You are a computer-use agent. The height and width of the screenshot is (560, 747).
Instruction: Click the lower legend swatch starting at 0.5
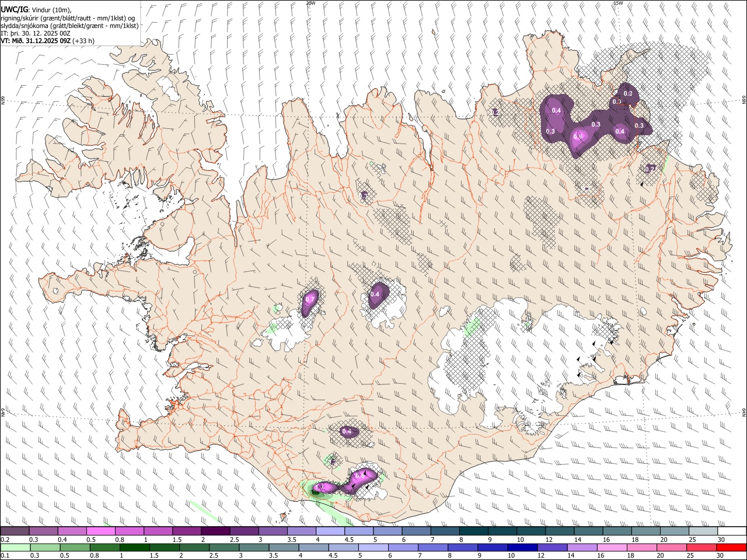tap(75, 548)
